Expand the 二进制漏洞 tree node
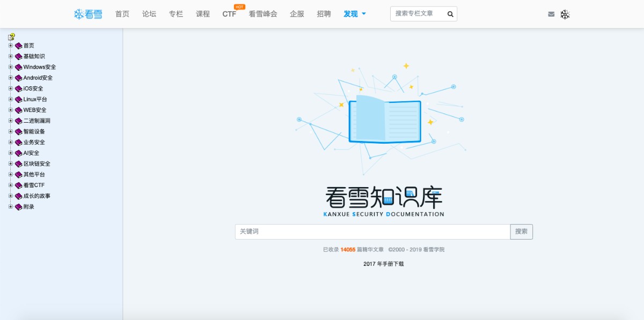 click(10, 121)
